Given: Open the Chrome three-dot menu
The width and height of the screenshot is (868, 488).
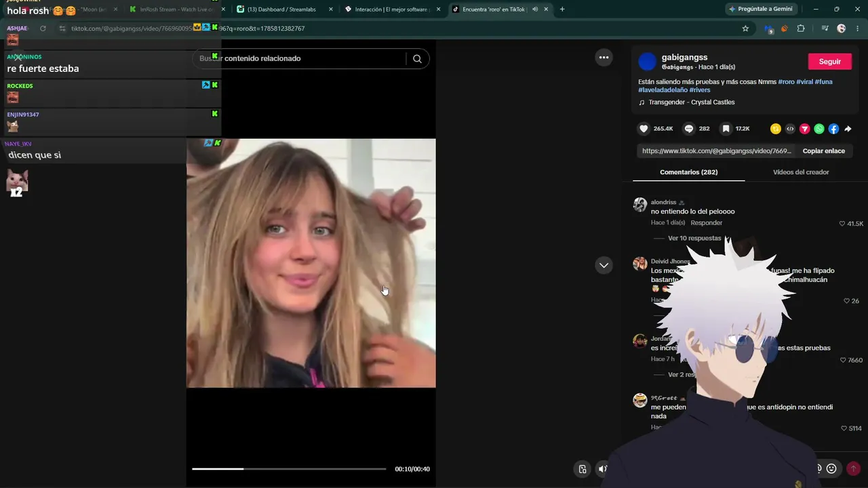Looking at the screenshot, I should pyautogui.click(x=856, y=28).
